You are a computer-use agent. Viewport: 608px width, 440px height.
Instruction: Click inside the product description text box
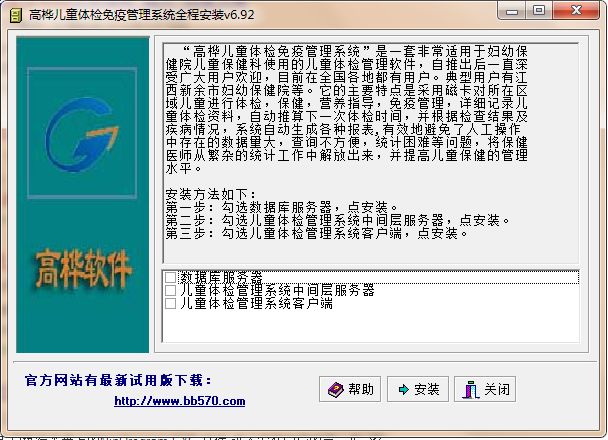(371, 153)
